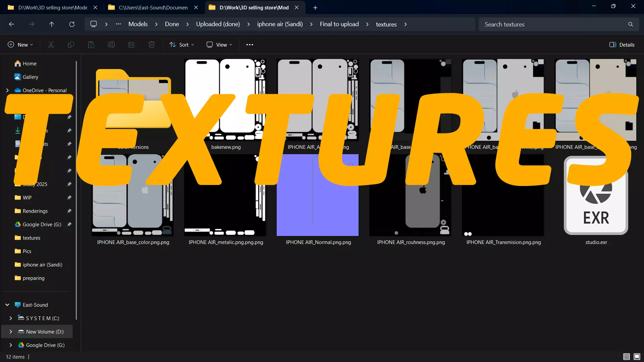Click the Paste clipboard icon
The height and width of the screenshot is (362, 644).
click(x=91, y=45)
